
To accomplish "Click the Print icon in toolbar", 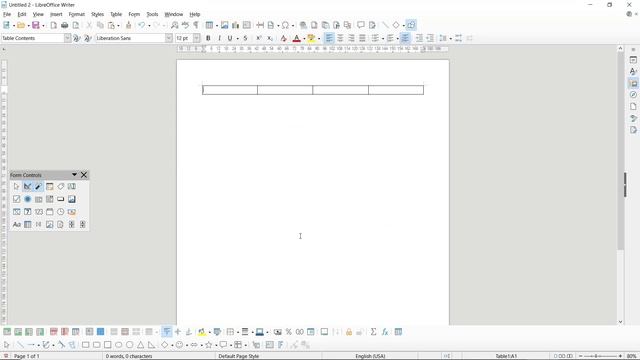I will 64,25.
